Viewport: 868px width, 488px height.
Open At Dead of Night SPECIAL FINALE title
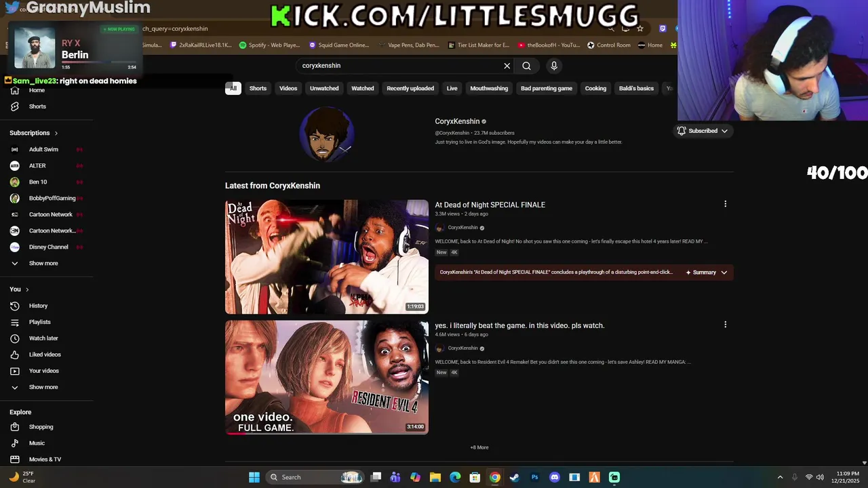pyautogui.click(x=490, y=205)
